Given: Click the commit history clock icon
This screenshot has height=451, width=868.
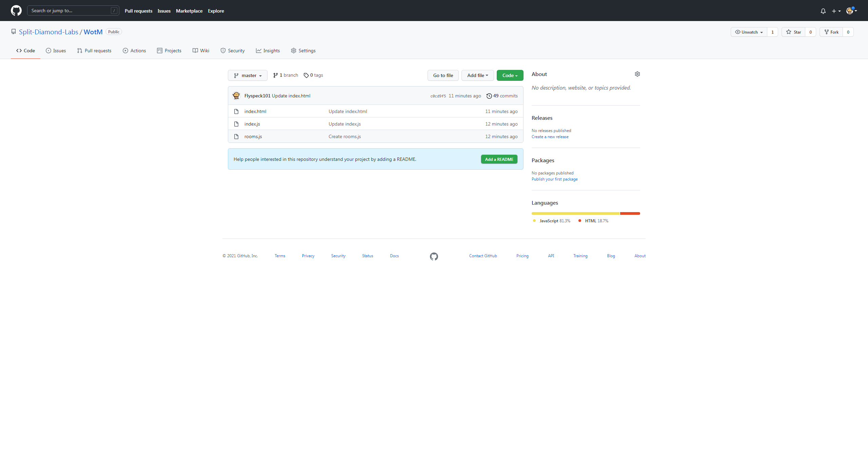Looking at the screenshot, I should pos(489,96).
